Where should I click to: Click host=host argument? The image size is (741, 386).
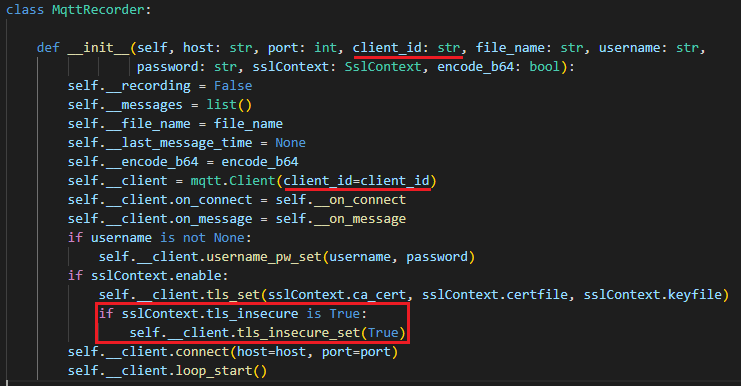tap(271, 352)
